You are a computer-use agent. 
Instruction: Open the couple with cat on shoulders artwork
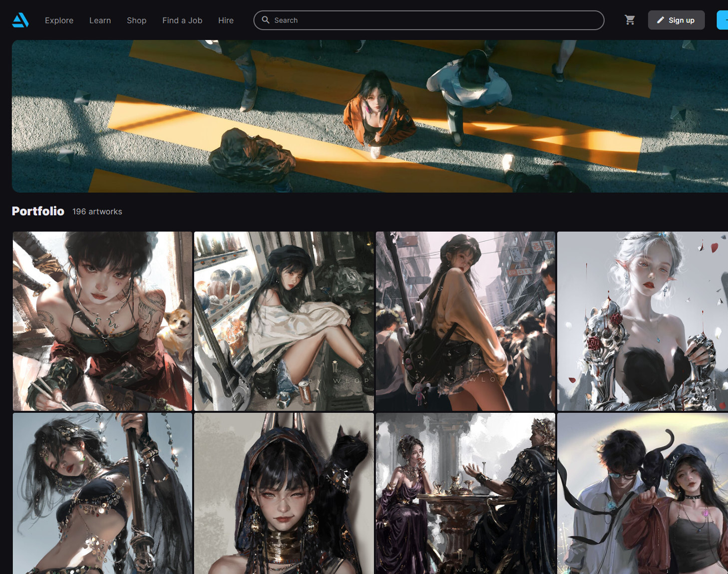point(642,493)
